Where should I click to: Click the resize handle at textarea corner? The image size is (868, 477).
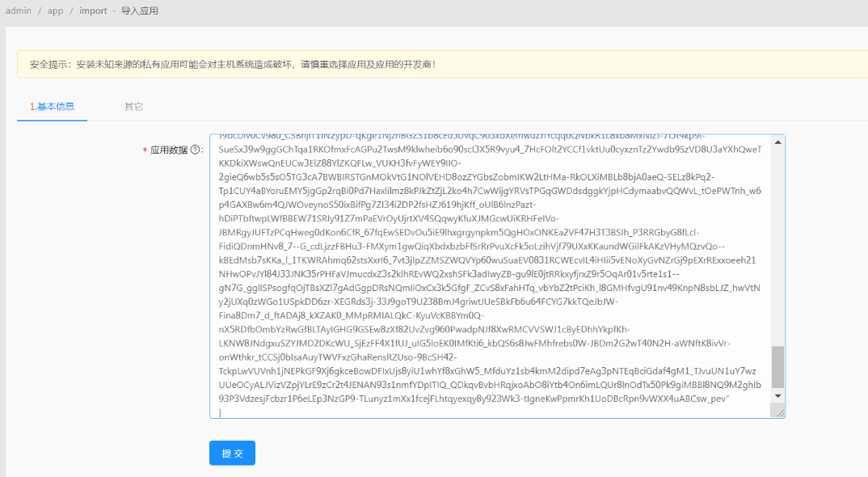click(780, 412)
